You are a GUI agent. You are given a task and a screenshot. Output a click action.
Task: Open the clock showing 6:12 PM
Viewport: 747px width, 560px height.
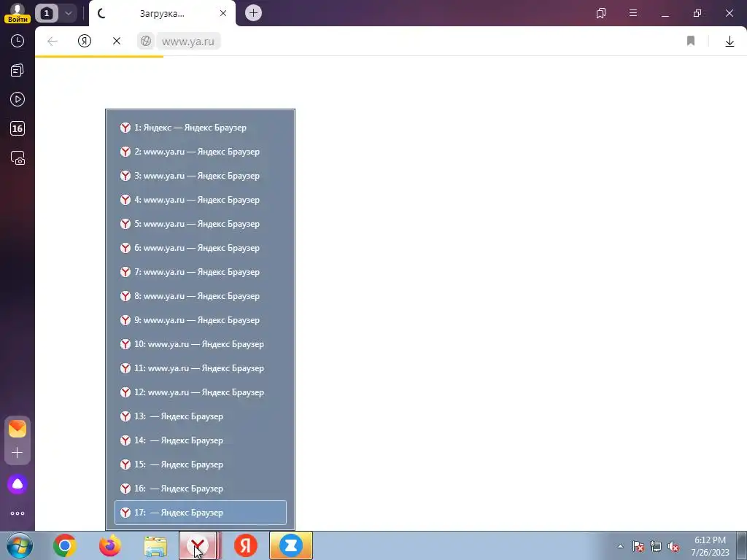[711, 546]
